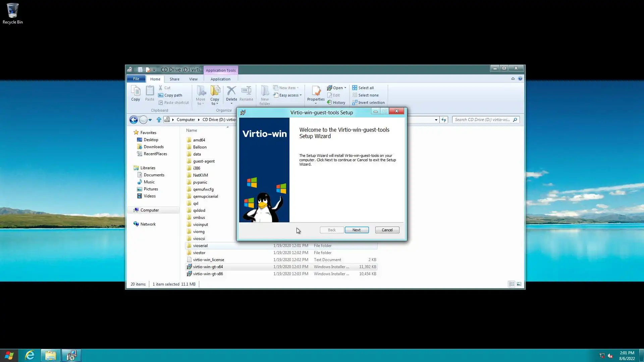Click the Up arrow navigation icon

(159, 120)
